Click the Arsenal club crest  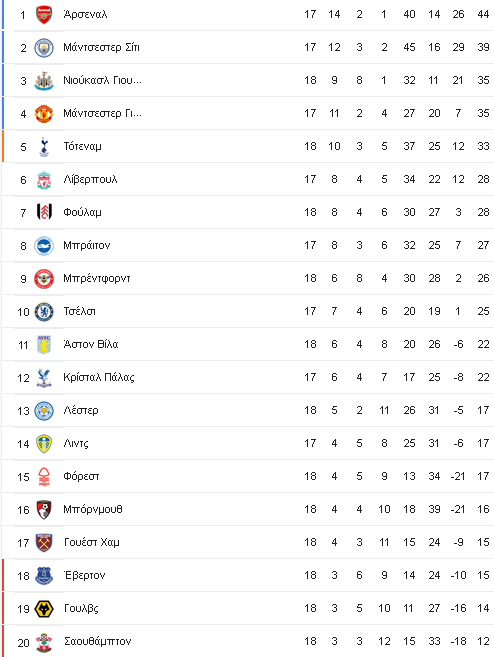(44, 15)
